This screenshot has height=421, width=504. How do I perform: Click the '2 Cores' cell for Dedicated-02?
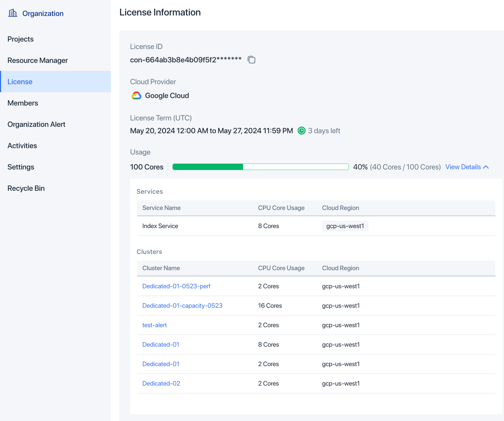point(268,383)
